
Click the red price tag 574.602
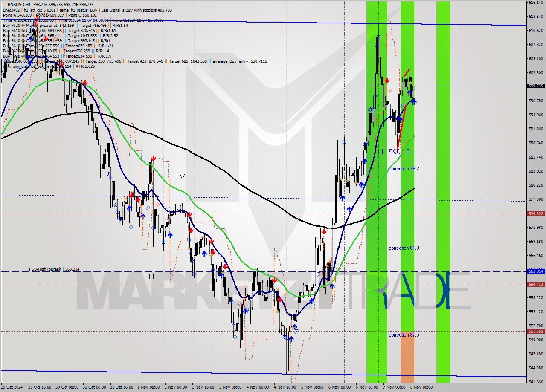(x=536, y=214)
